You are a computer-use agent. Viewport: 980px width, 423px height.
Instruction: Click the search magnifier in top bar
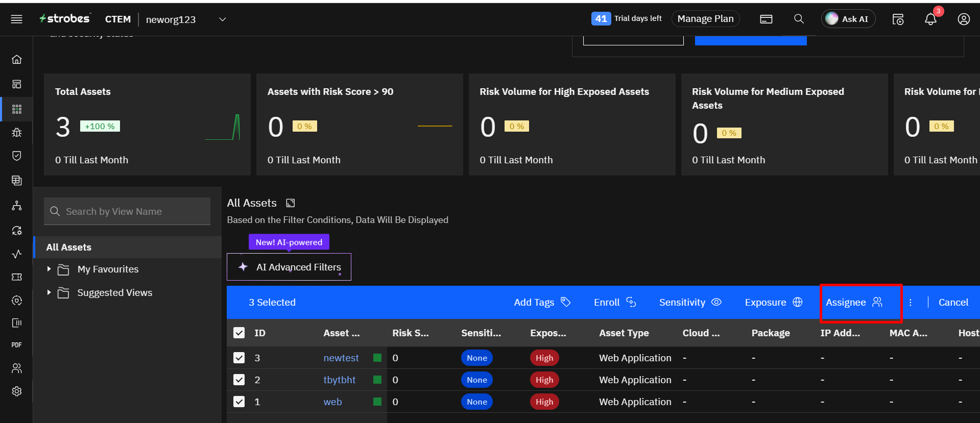(x=799, y=19)
